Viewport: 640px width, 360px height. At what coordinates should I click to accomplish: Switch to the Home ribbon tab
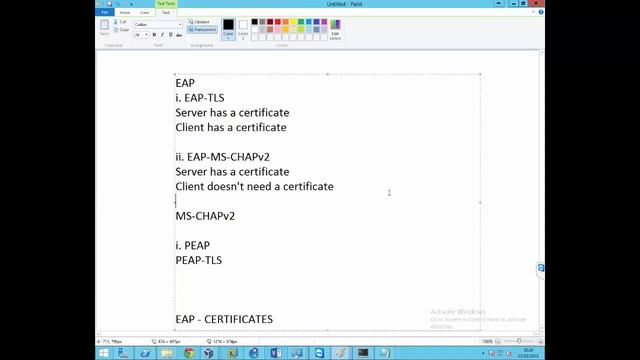click(x=125, y=13)
